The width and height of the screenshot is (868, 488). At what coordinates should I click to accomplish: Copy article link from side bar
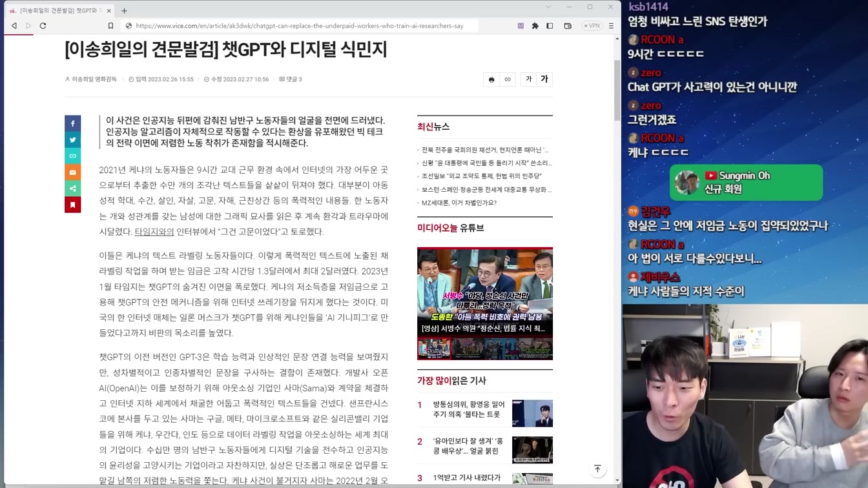coord(73,156)
